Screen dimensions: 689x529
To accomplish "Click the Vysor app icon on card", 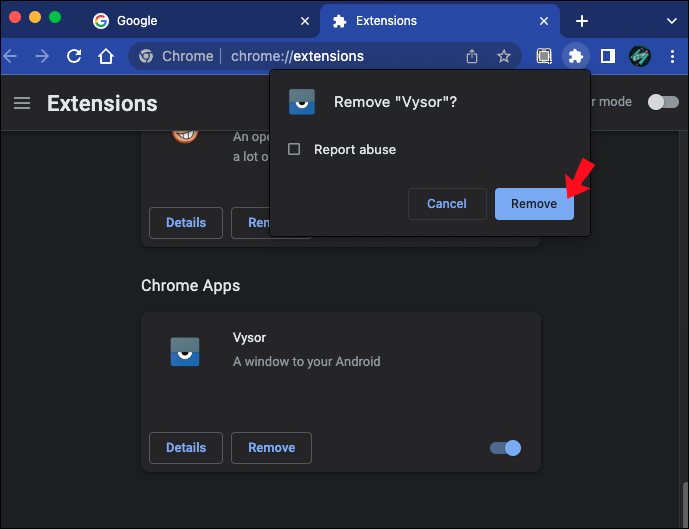I will pyautogui.click(x=185, y=352).
